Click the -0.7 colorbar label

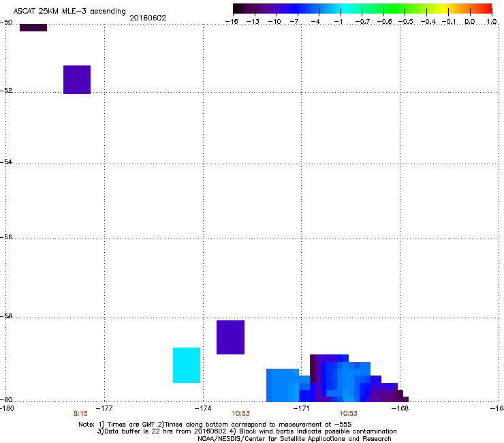(362, 22)
